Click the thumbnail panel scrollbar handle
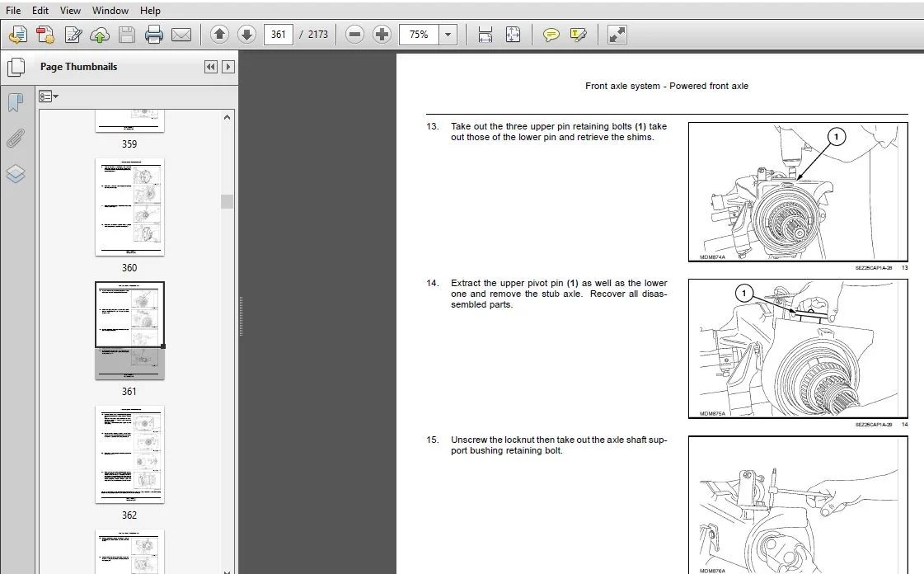Image resolution: width=924 pixels, height=574 pixels. pos(227,201)
